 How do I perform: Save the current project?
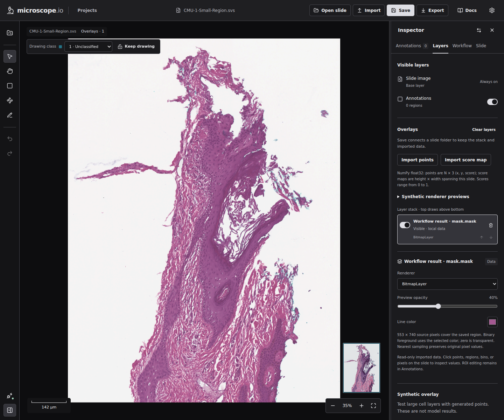400,10
